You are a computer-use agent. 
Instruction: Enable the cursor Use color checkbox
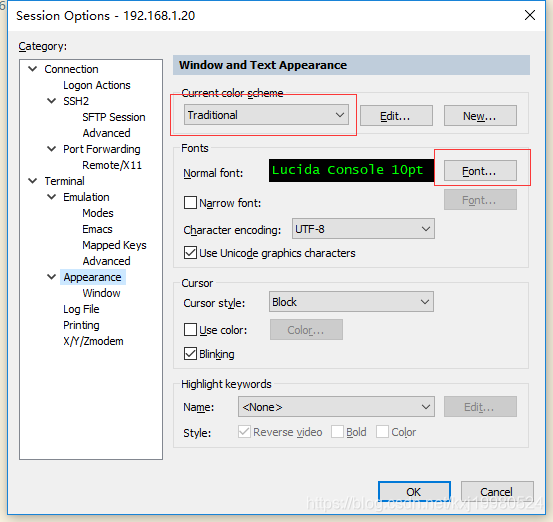[x=190, y=330]
